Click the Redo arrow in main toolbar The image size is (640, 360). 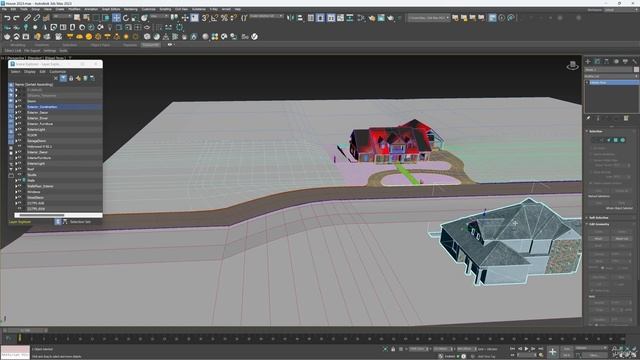16,18
